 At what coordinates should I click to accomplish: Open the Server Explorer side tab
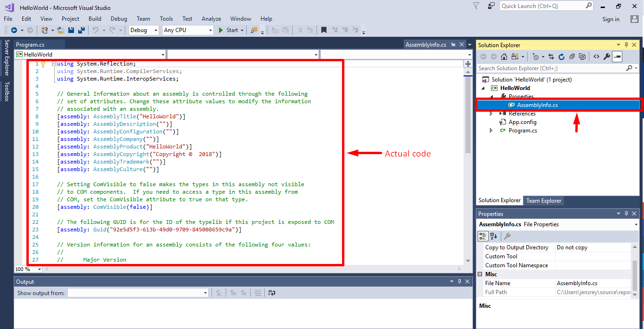[x=7, y=58]
